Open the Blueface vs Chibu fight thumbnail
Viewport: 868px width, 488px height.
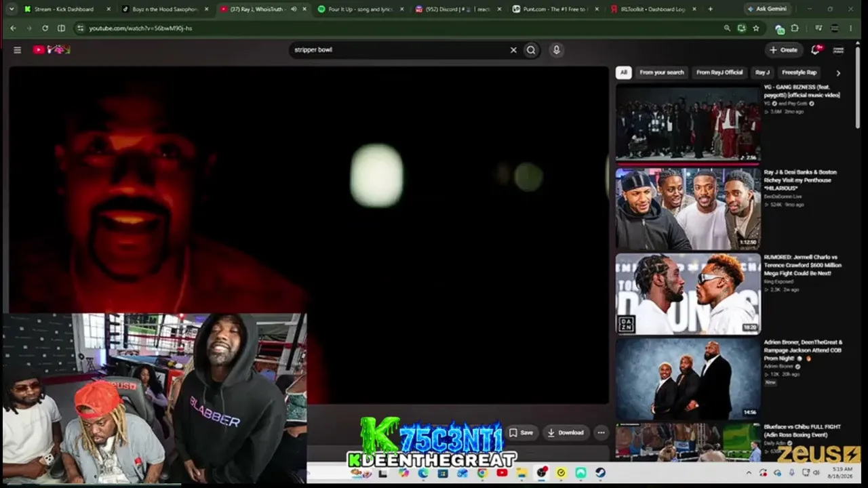pos(688,442)
